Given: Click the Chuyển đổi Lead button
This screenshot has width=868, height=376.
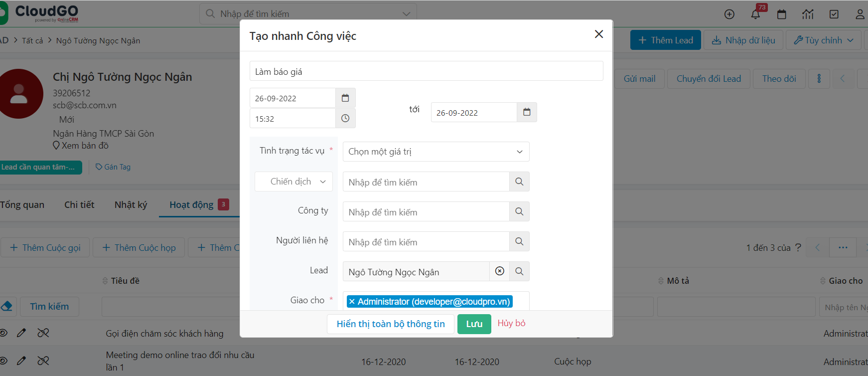Looking at the screenshot, I should pos(709,79).
